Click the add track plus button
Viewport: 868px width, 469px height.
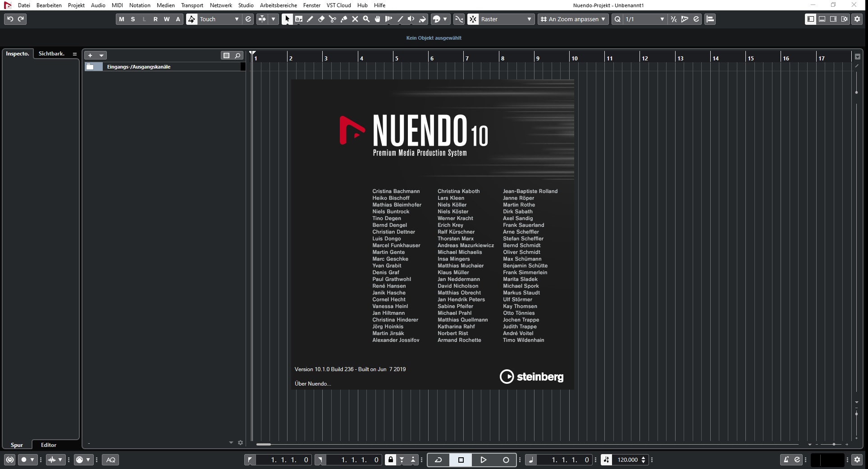click(90, 55)
